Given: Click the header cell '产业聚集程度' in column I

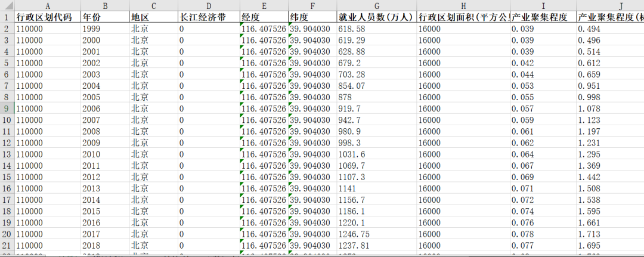Looking at the screenshot, I should (543, 17).
